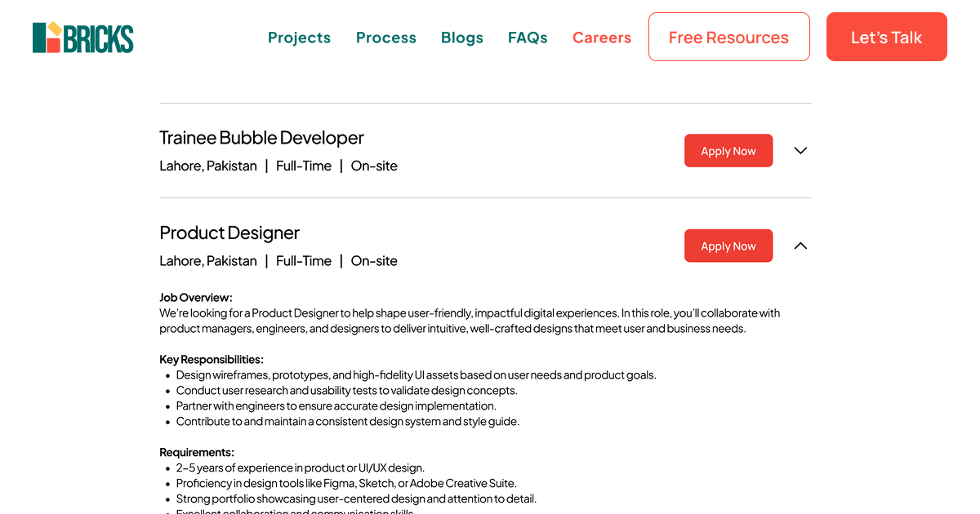This screenshot has height=514, width=980.
Task: Click 'Full-Time' under Product Designer
Action: 304,261
